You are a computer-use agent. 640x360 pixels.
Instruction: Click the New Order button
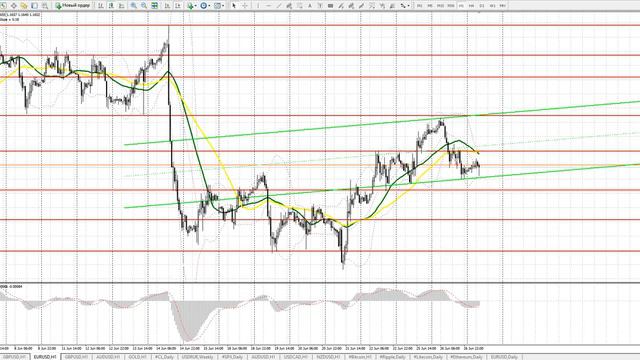pyautogui.click(x=73, y=6)
